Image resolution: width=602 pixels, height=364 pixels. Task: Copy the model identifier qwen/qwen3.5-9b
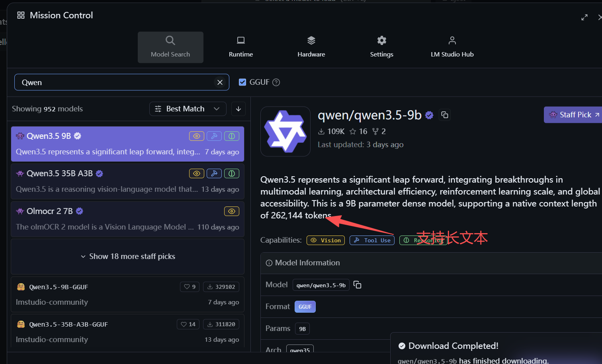coord(358,285)
